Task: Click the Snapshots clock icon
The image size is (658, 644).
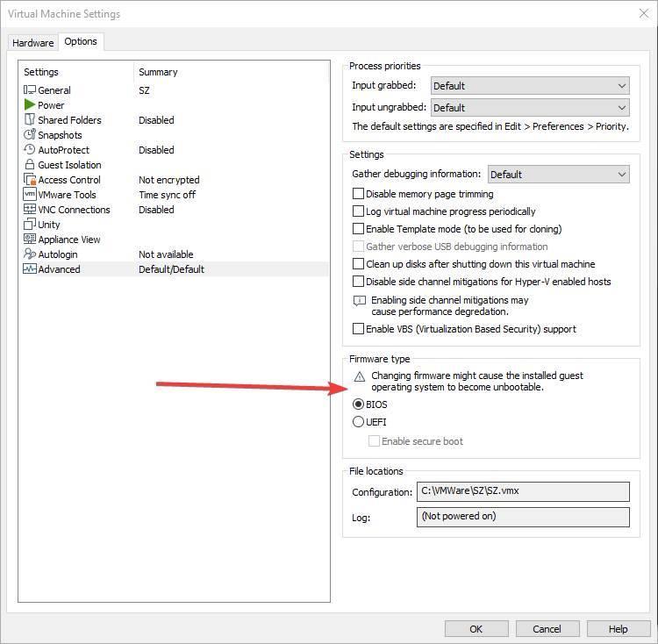Action: pos(29,134)
